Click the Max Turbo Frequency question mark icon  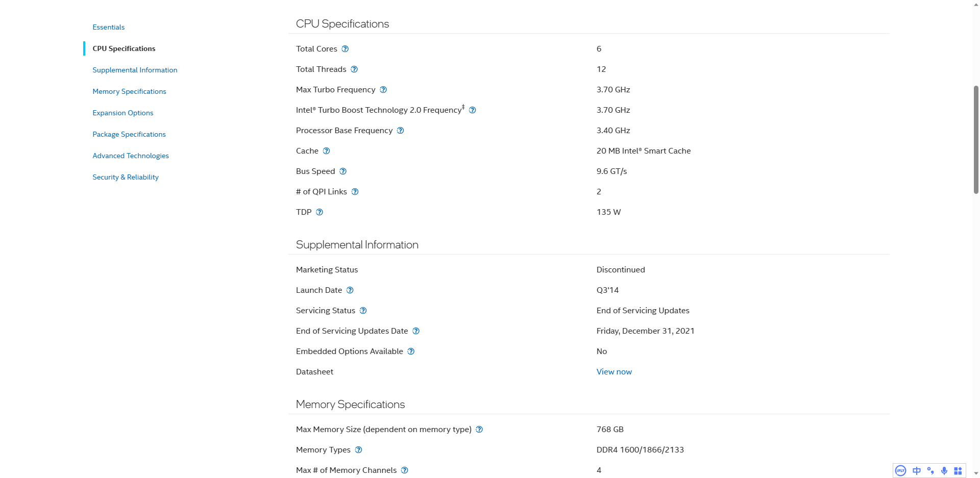(383, 90)
